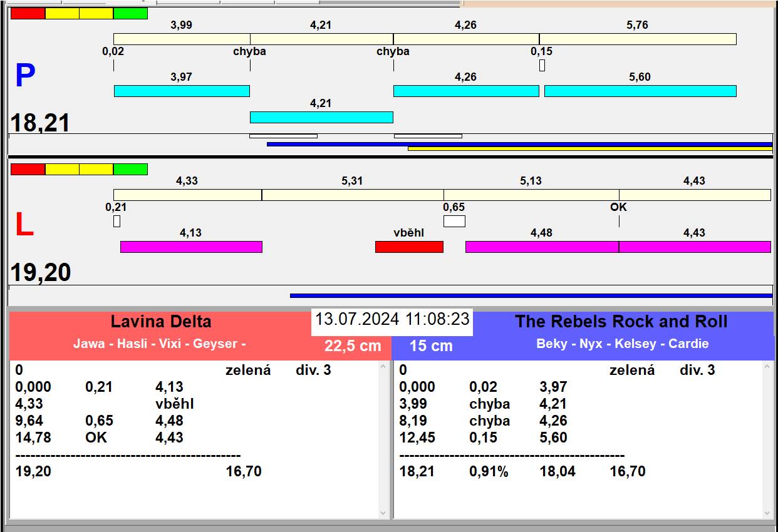Click the red start light in lane L

[x=28, y=169]
